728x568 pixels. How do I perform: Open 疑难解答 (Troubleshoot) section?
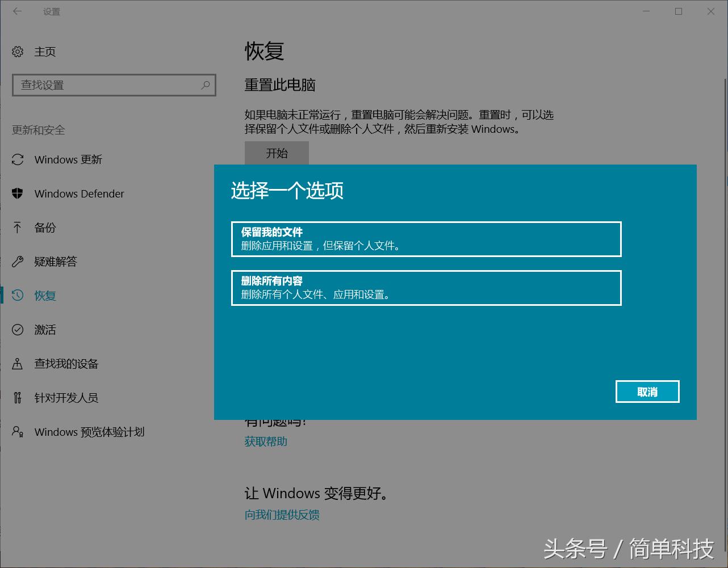(x=18, y=262)
